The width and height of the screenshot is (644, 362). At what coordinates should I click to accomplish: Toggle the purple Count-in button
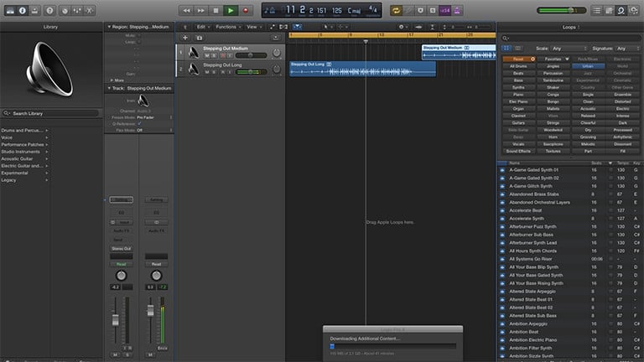(x=444, y=11)
